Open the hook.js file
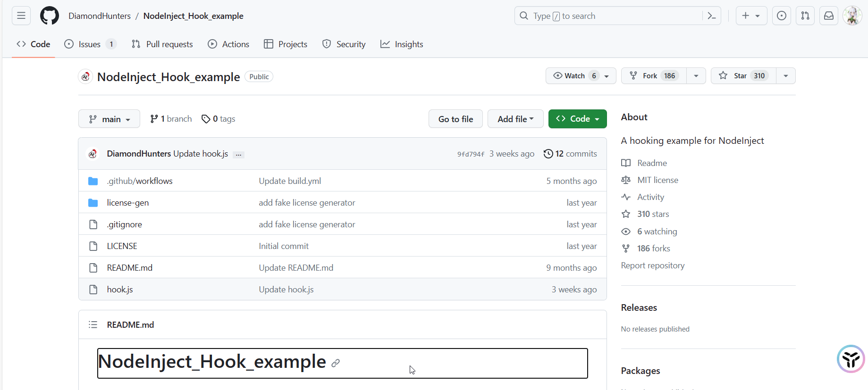Image resolution: width=868 pixels, height=390 pixels. click(120, 290)
